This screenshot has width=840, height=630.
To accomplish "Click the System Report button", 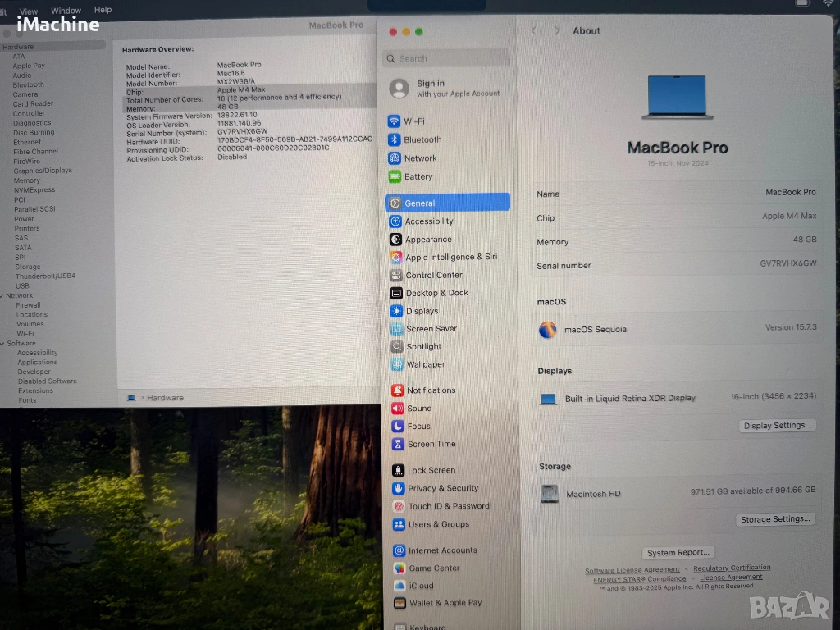I will coord(678,553).
